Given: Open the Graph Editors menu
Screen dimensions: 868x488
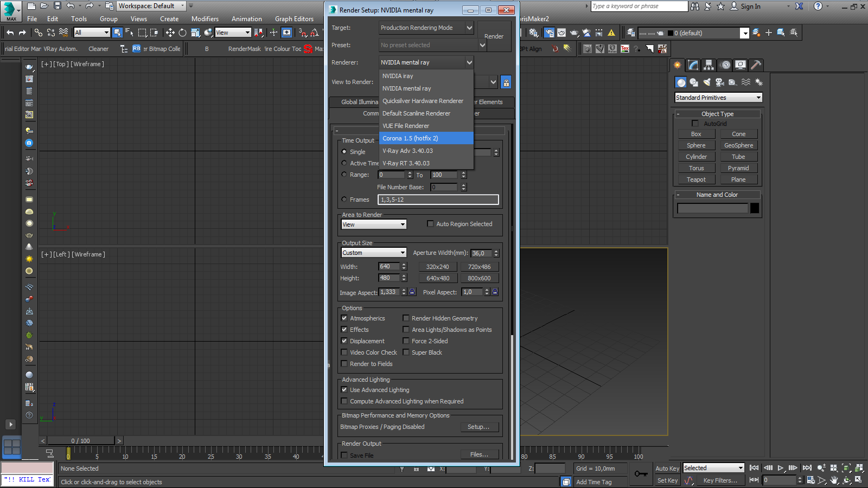Looking at the screenshot, I should coord(294,18).
